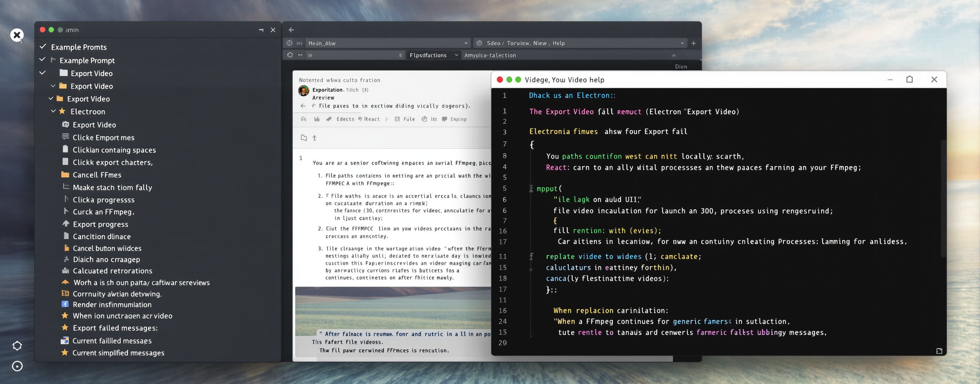Screen dimensions: 980x384
Task: Click the pin icon in the left panel title bar
Action: [x=261, y=30]
